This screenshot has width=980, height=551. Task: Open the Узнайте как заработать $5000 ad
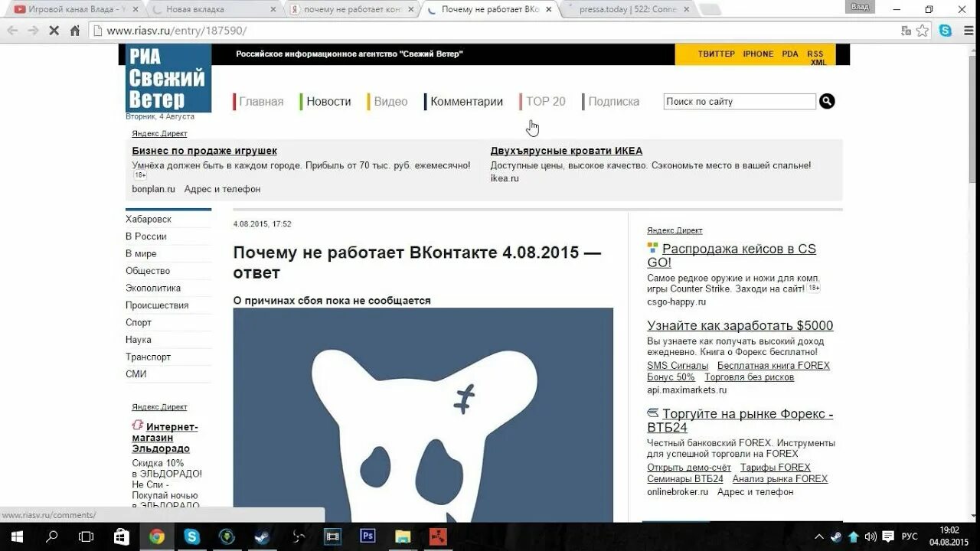740,325
